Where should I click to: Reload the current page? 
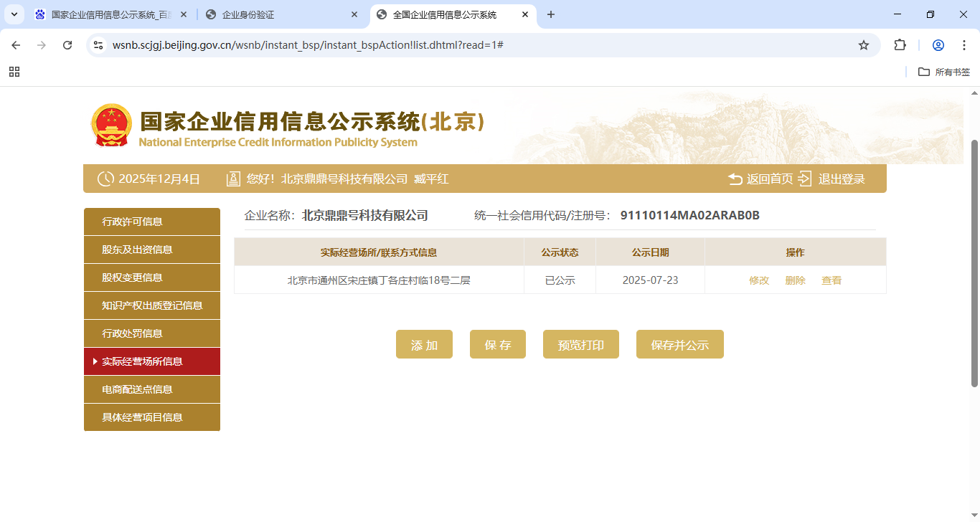click(x=67, y=45)
